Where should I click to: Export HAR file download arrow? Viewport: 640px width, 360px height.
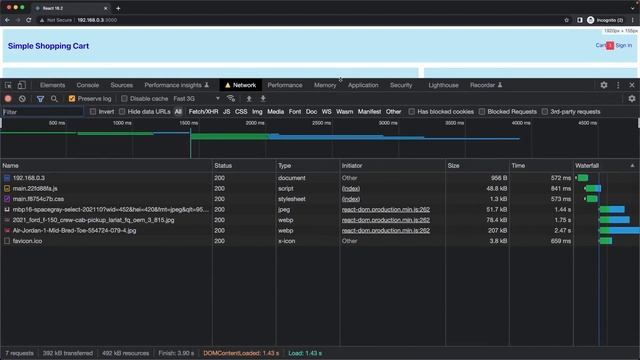[x=263, y=99]
